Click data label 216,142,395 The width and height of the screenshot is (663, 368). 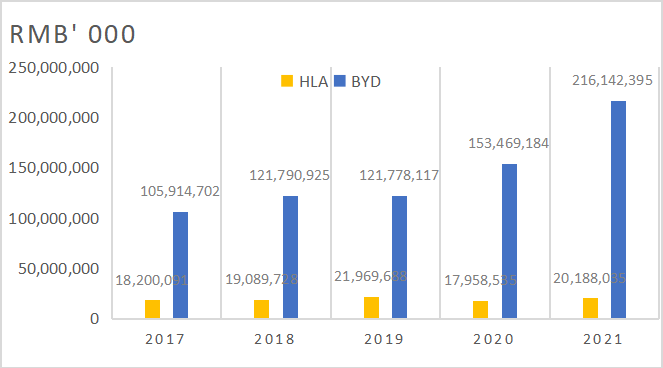pyautogui.click(x=613, y=80)
